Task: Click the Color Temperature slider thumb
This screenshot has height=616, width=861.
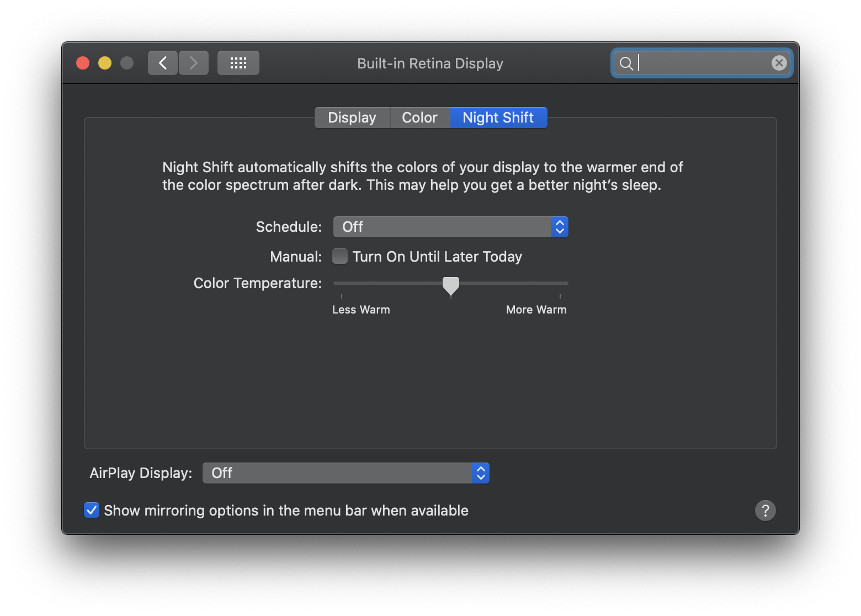Action: click(x=451, y=286)
